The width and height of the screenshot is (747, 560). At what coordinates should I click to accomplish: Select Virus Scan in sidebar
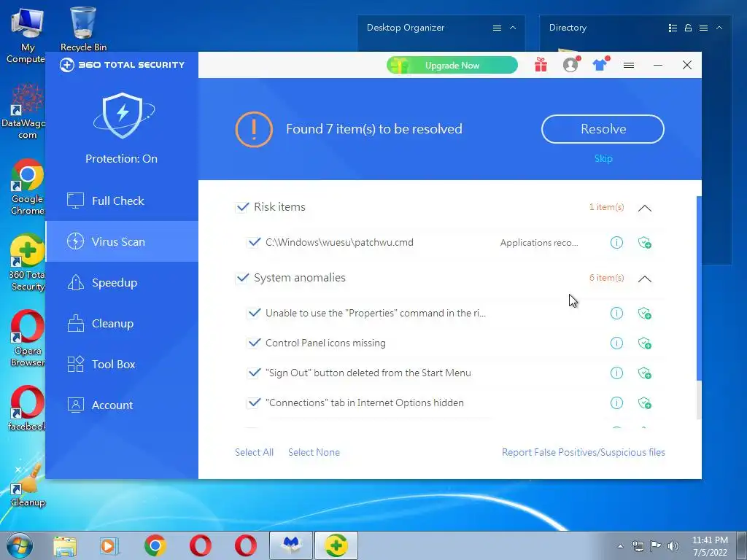tap(122, 241)
